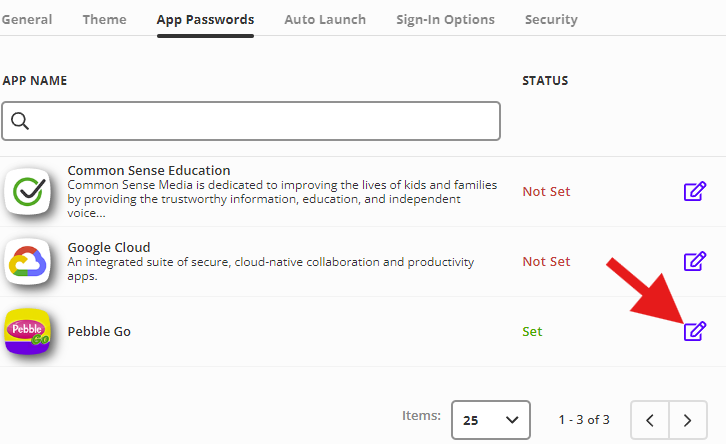
Task: Click the Google Cloud app name
Action: 109,247
